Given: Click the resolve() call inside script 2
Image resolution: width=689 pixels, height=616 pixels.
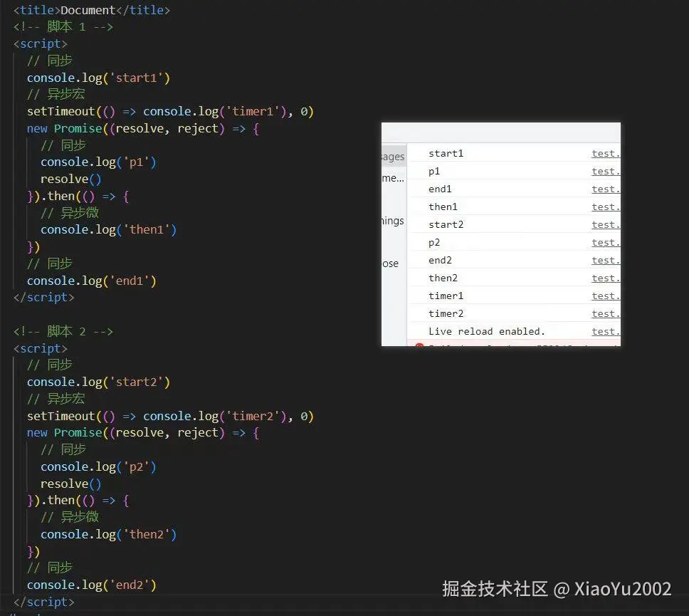Looking at the screenshot, I should click(70, 484).
